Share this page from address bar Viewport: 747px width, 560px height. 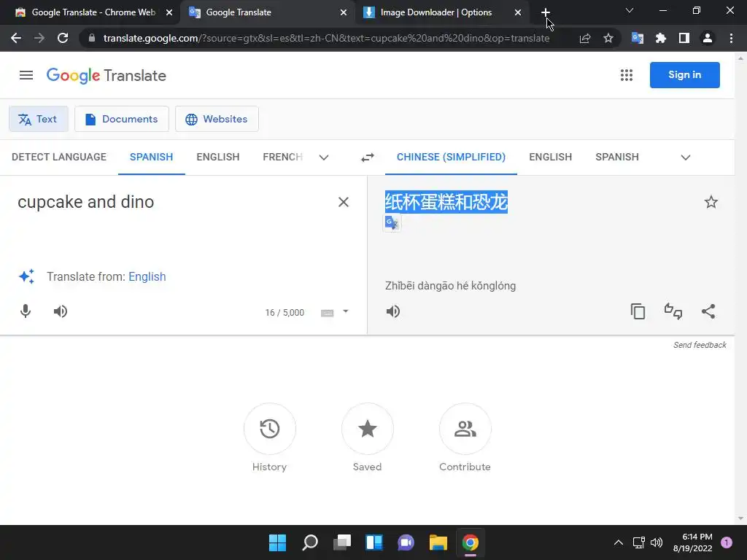pos(585,38)
